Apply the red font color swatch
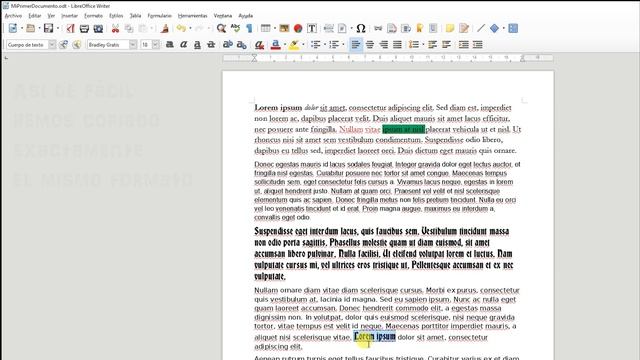Viewport: 640px width, 360px height. 276,44
